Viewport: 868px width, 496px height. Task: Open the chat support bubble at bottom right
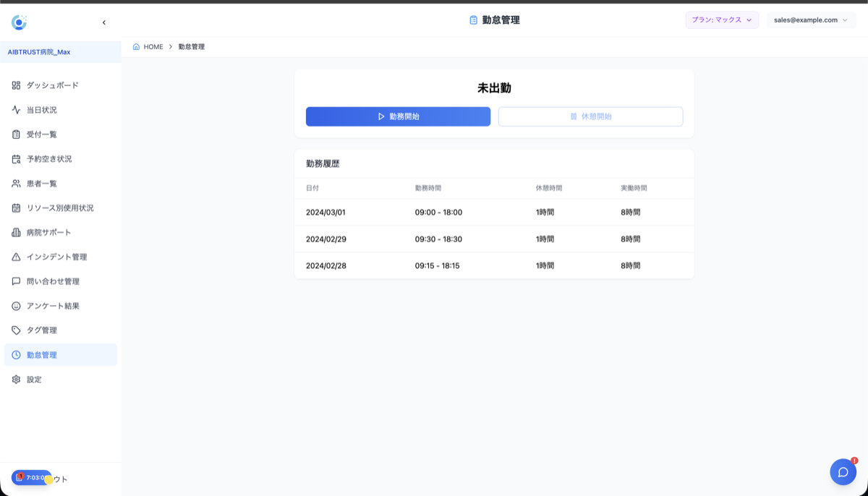(843, 471)
